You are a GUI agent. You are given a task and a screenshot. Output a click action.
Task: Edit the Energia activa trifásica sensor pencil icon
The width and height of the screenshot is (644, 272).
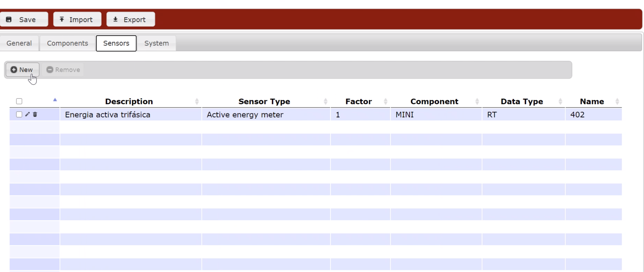click(27, 114)
